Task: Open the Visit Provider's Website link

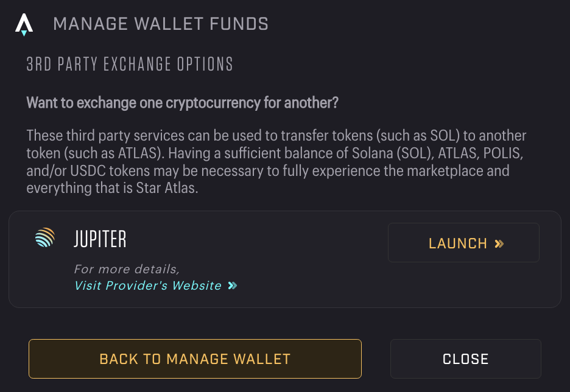Action: (x=148, y=285)
